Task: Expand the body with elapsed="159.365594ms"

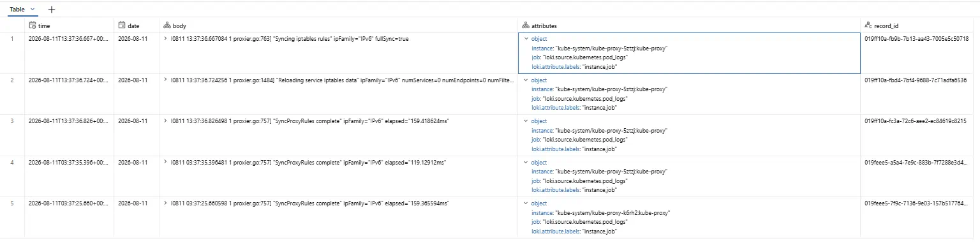Action: (166, 203)
